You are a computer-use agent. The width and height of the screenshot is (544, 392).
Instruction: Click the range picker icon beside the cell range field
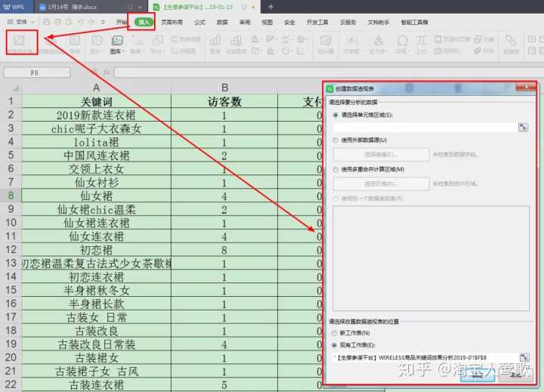[522, 128]
